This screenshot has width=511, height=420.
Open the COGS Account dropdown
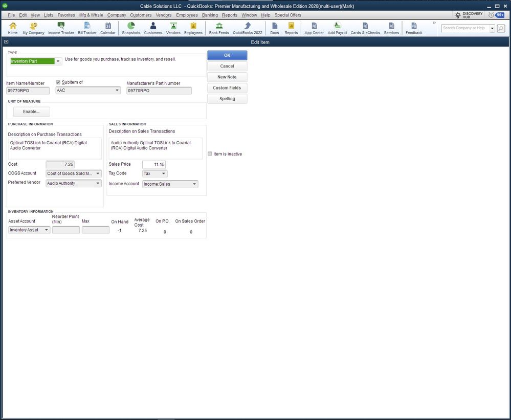pos(98,173)
